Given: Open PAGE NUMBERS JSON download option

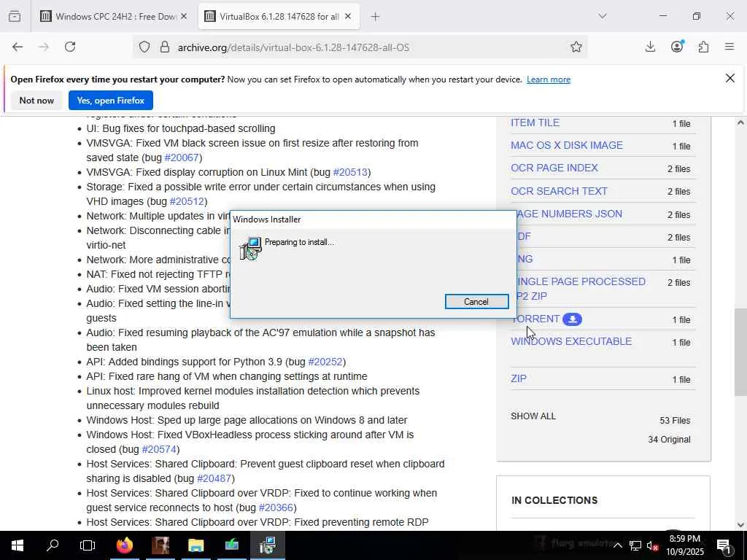Looking at the screenshot, I should (x=569, y=214).
